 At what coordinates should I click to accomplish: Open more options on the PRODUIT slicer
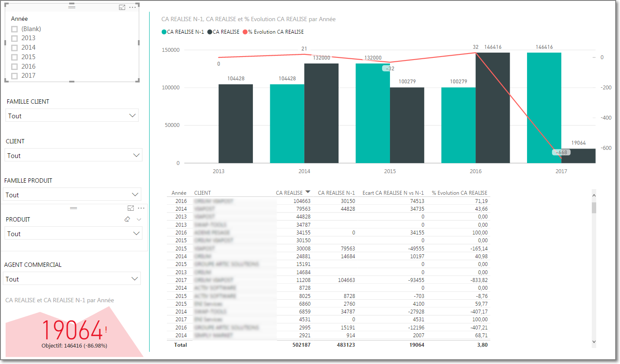coord(141,208)
